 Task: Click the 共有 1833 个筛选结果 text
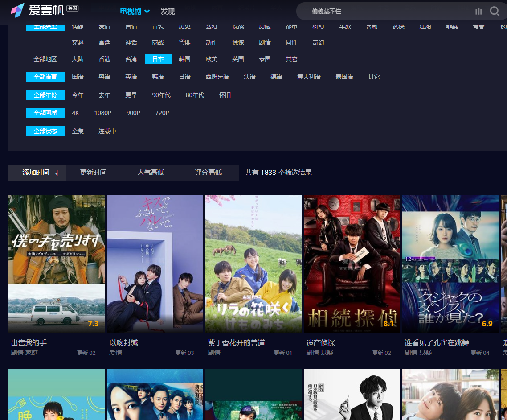coord(278,173)
